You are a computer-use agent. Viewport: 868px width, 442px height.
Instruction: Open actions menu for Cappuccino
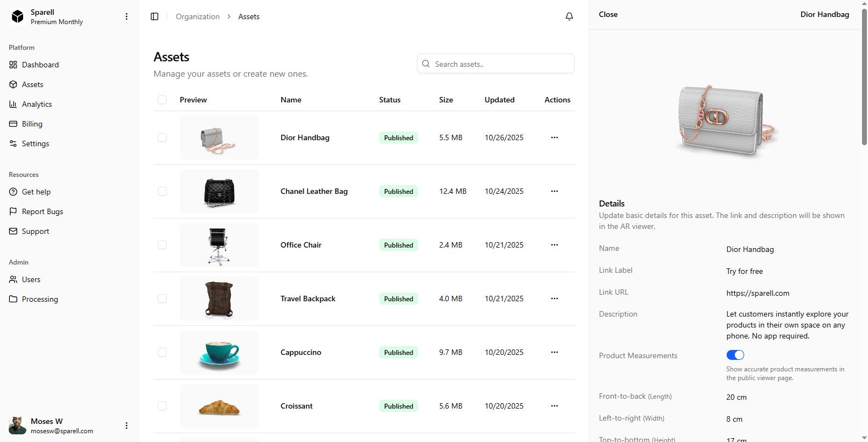(555, 352)
